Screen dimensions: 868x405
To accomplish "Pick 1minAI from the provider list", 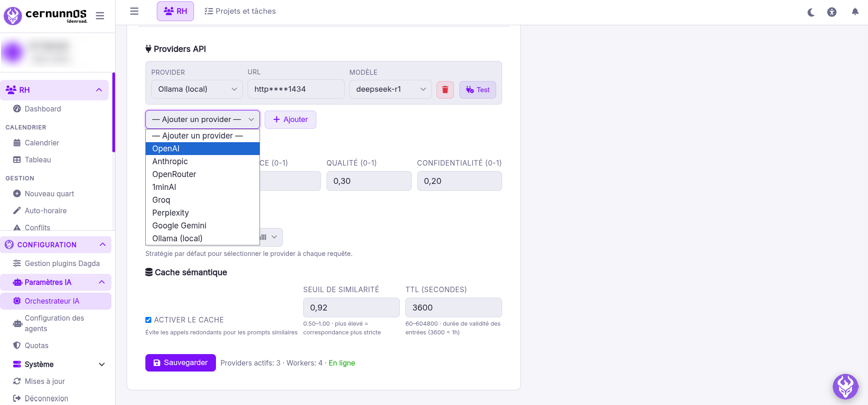I will click(203, 187).
